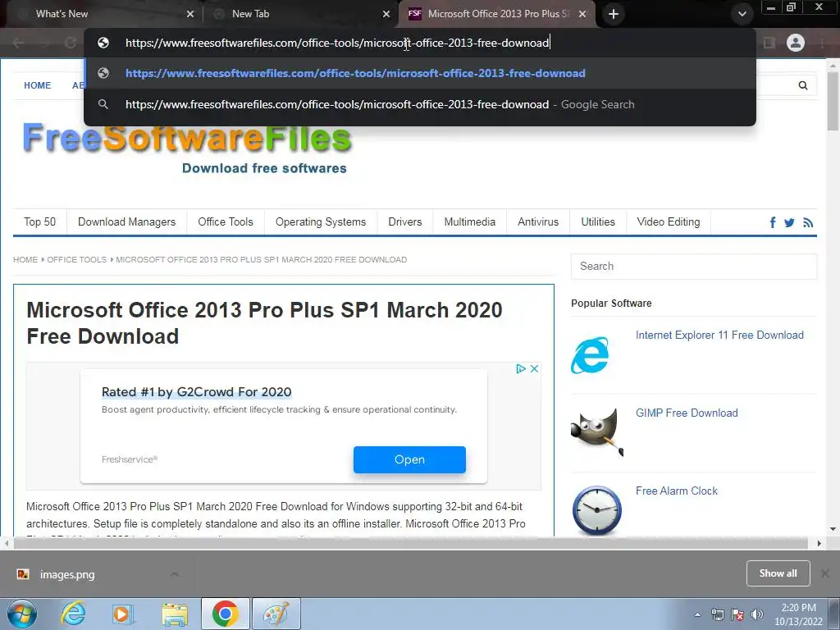This screenshot has height=630, width=840.
Task: Click the taskbar clock showing 2:20 PM
Action: coord(798,614)
